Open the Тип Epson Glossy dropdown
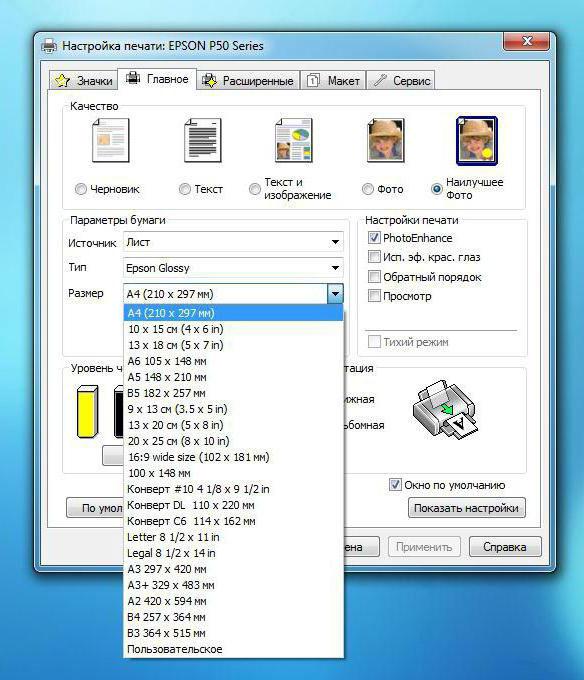The image size is (584, 680). point(233,268)
